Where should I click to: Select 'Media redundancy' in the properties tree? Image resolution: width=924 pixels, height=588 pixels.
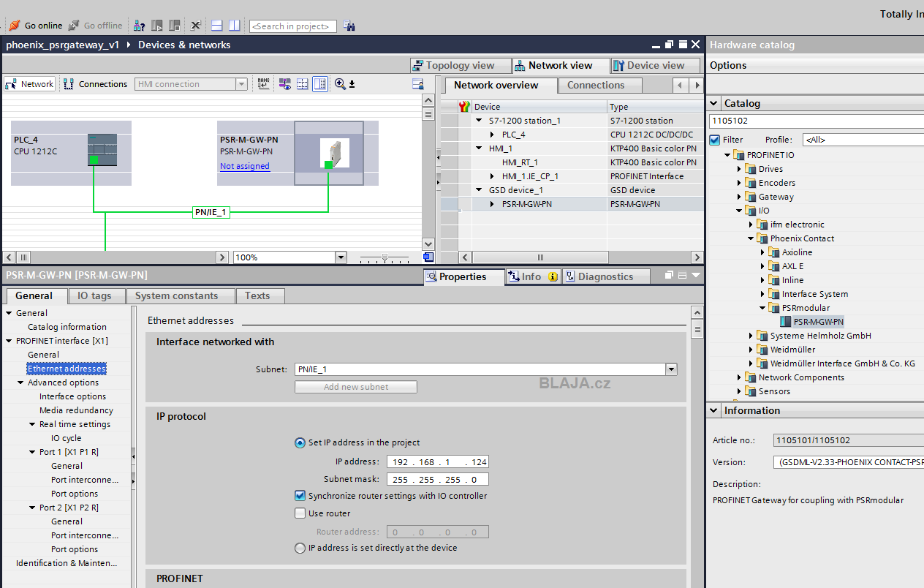pyautogui.click(x=77, y=410)
